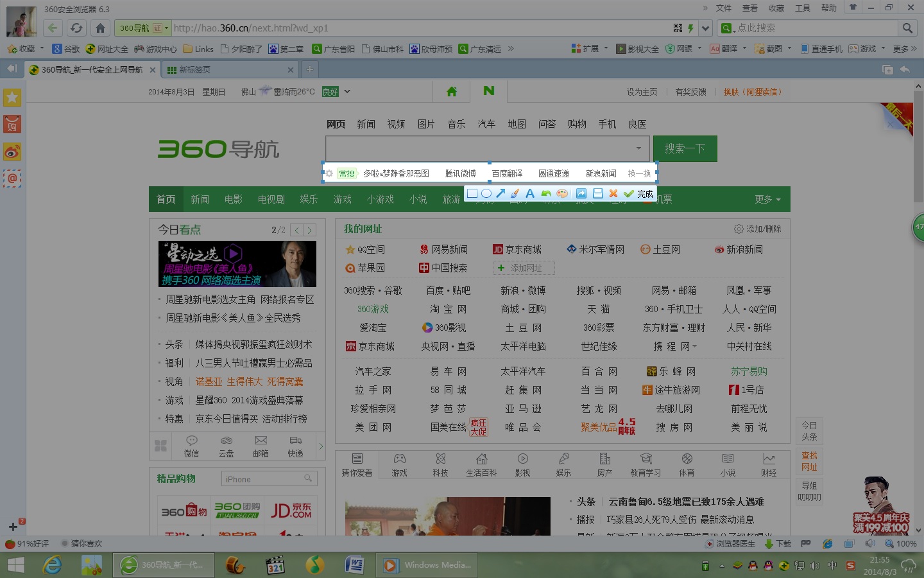
Task: Click the green N icon on page
Action: pyautogui.click(x=489, y=91)
